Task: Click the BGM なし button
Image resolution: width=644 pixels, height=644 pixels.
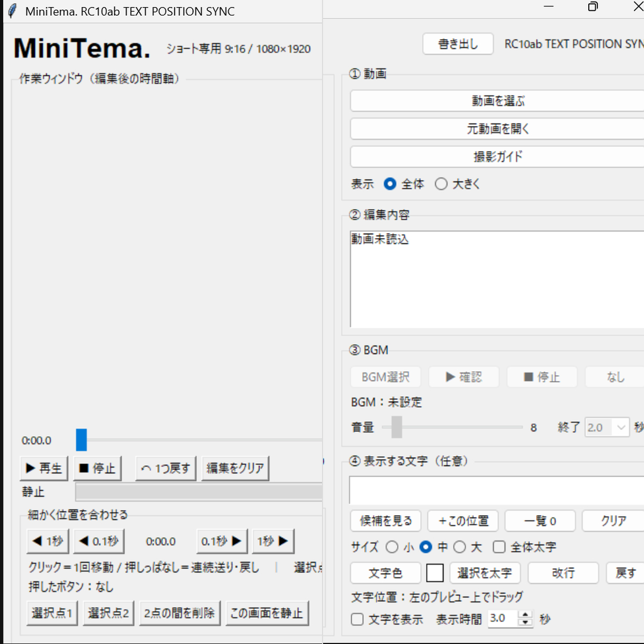Action: [615, 377]
